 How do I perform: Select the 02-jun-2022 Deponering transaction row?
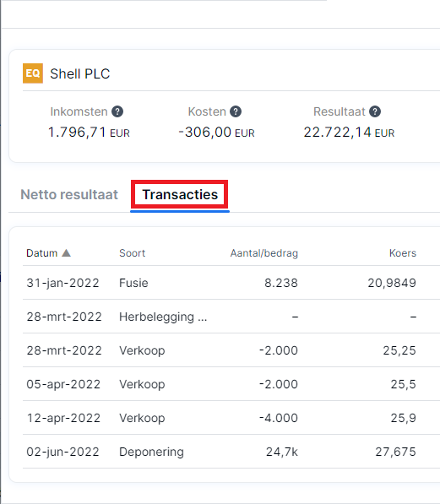click(x=231, y=452)
